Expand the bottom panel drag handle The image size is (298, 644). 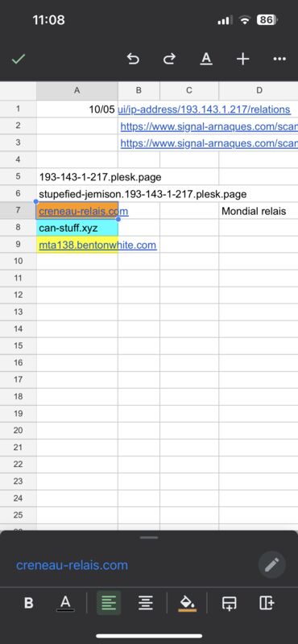[x=149, y=537]
